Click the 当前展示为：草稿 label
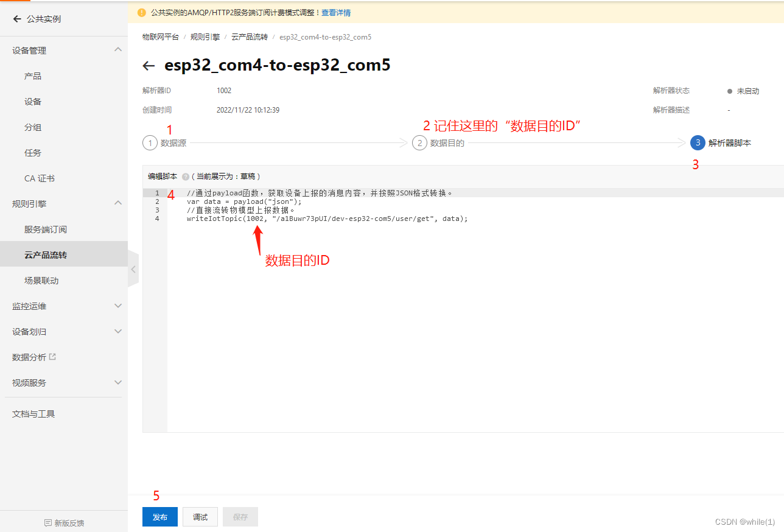This screenshot has width=784, height=532. tap(226, 177)
